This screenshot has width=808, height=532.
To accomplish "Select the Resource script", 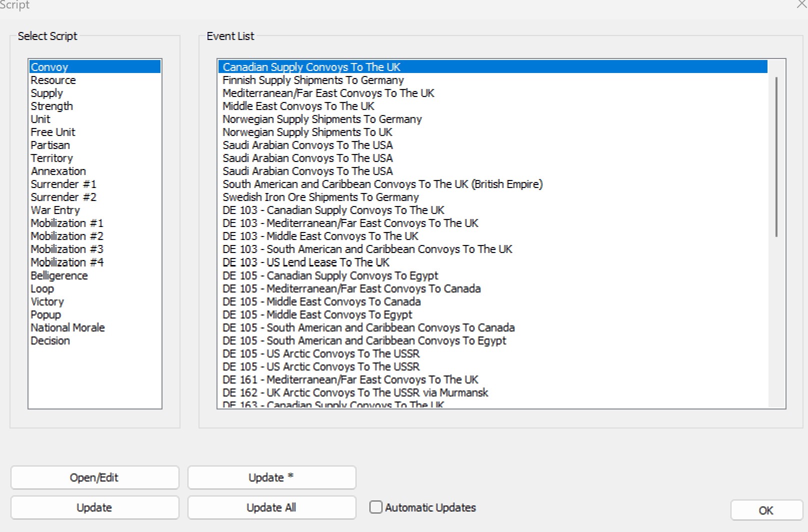I will pyautogui.click(x=53, y=80).
